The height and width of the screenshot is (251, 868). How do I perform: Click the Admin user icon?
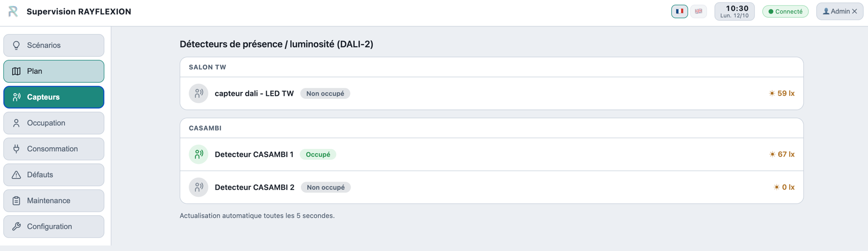coord(826,11)
